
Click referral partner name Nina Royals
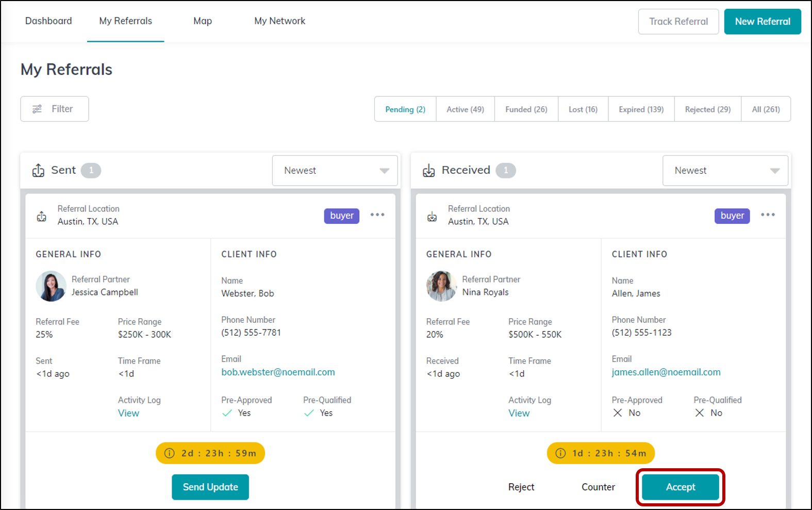pyautogui.click(x=485, y=292)
